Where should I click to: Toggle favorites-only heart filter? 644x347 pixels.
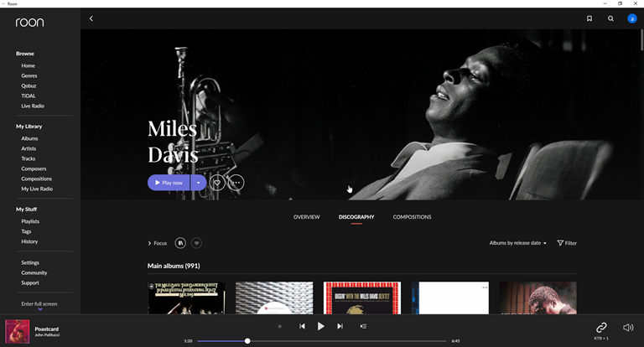coord(197,243)
